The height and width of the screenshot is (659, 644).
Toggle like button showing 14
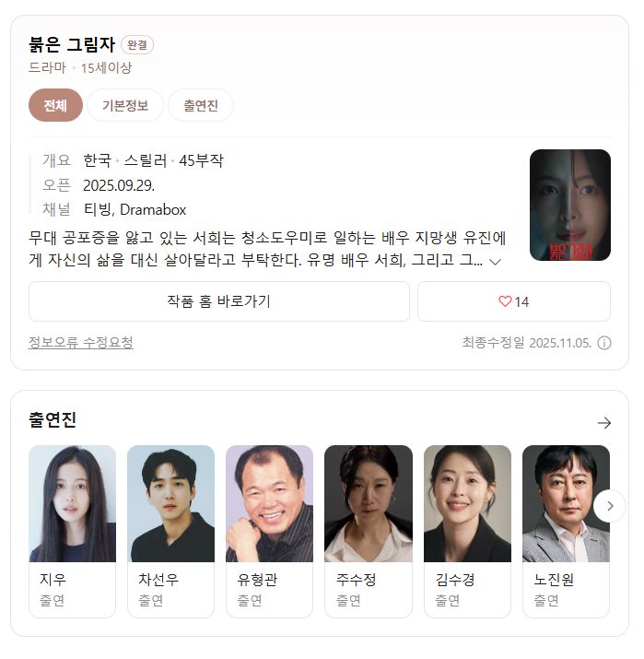pyautogui.click(x=514, y=301)
